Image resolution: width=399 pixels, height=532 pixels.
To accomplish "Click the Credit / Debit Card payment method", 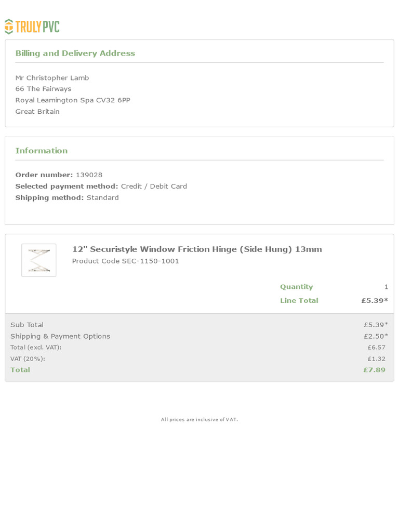I will (x=154, y=187).
